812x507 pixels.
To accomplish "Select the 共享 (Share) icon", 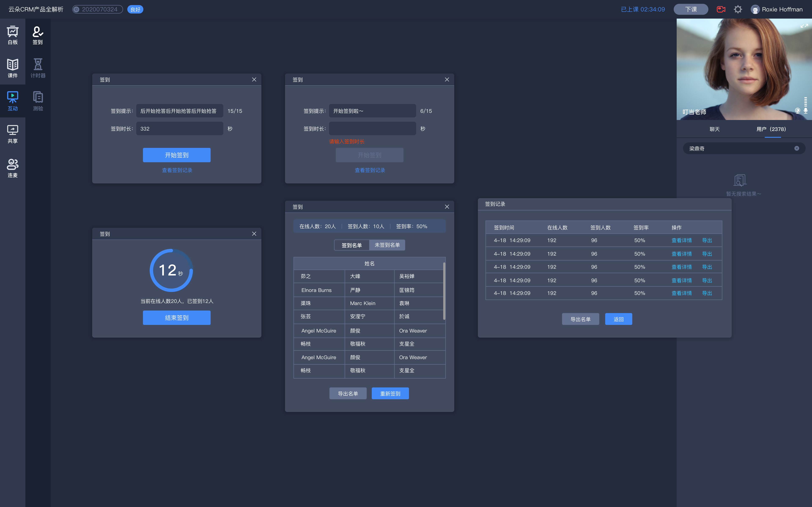I will [13, 133].
